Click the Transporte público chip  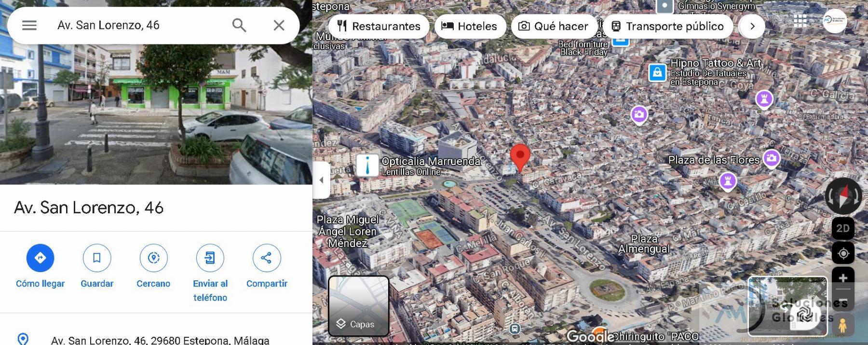click(668, 26)
